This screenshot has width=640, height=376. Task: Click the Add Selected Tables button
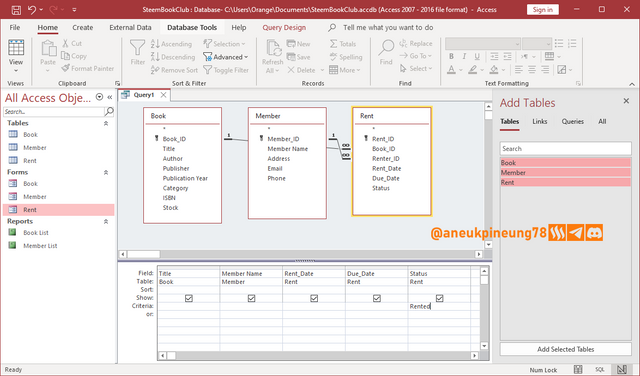click(x=565, y=349)
